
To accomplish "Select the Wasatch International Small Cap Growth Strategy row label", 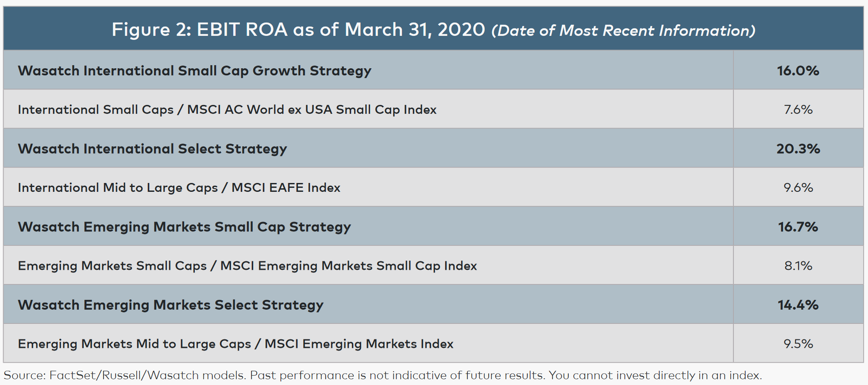I will pyautogui.click(x=194, y=70).
